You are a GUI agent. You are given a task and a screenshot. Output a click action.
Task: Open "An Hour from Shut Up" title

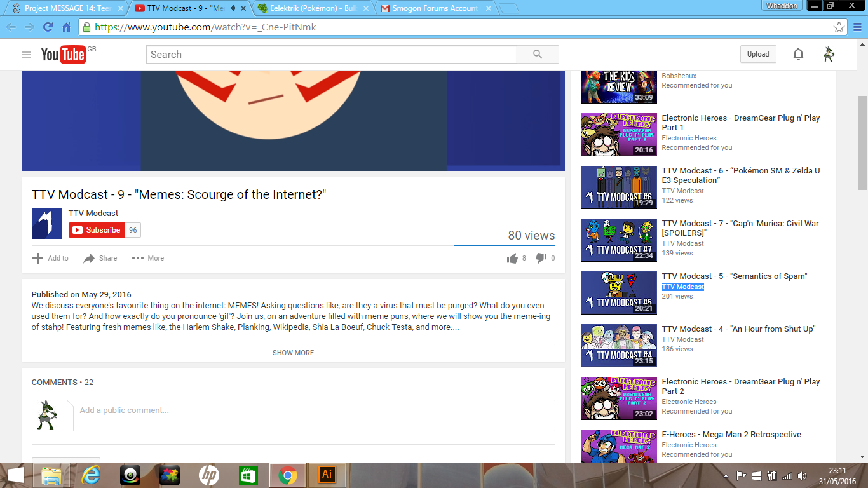click(738, 329)
